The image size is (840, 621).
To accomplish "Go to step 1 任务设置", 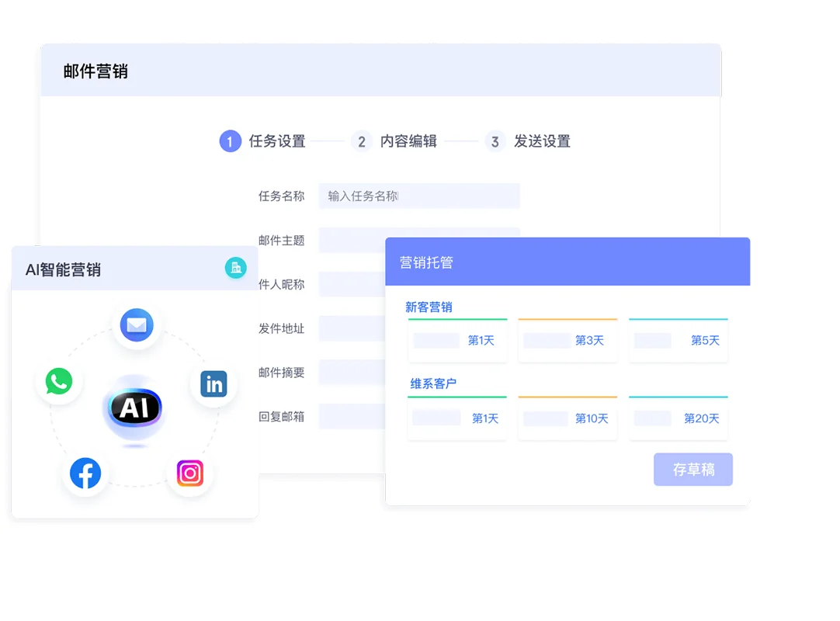I will pyautogui.click(x=262, y=141).
